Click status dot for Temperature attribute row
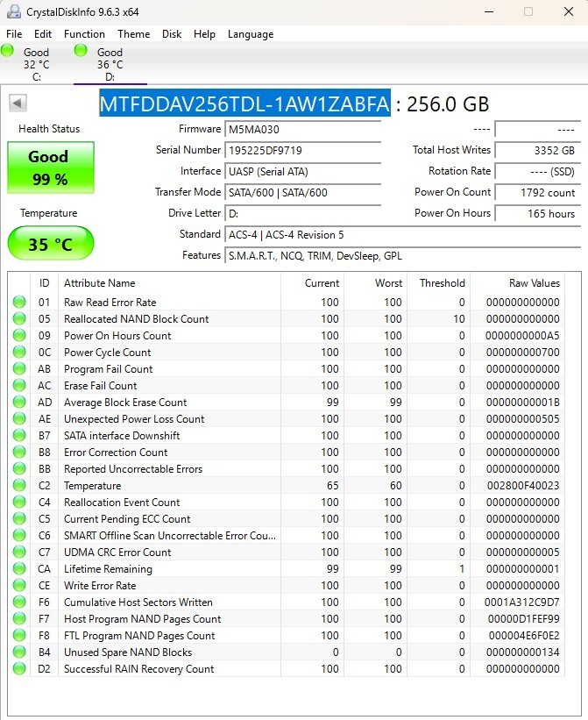The height and width of the screenshot is (720, 588). 19,485
